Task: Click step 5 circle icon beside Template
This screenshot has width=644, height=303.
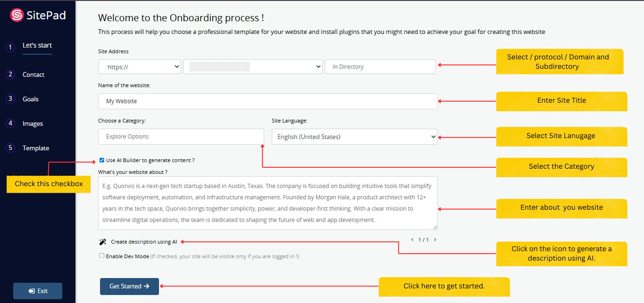Action: (x=10, y=148)
